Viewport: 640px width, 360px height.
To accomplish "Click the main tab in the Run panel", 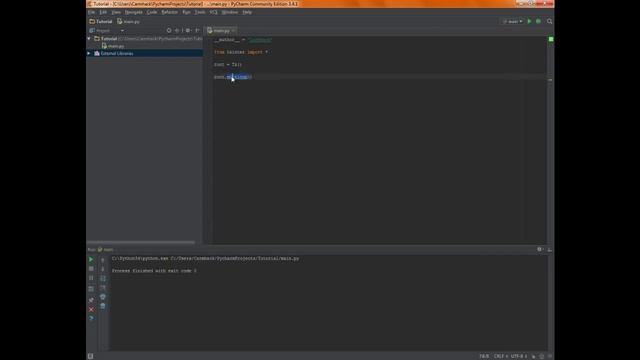I will 106,249.
